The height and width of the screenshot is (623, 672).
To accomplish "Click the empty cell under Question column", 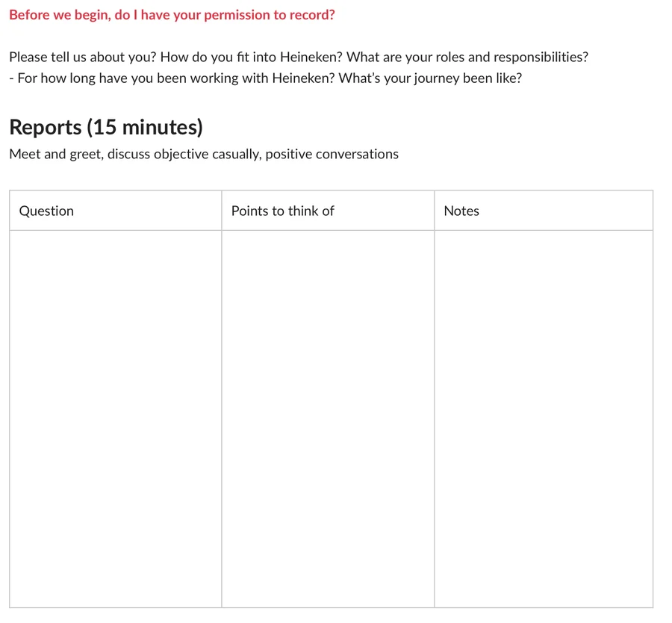I will (116, 419).
